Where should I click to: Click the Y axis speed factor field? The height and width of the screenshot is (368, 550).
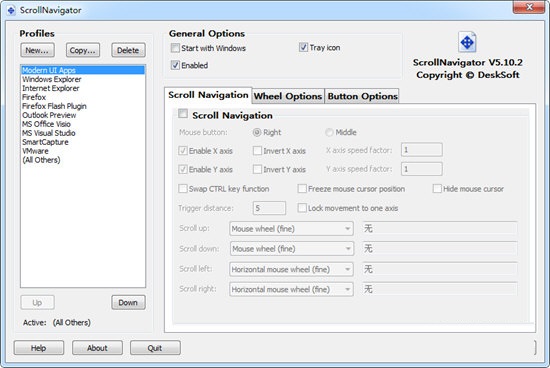pyautogui.click(x=422, y=169)
